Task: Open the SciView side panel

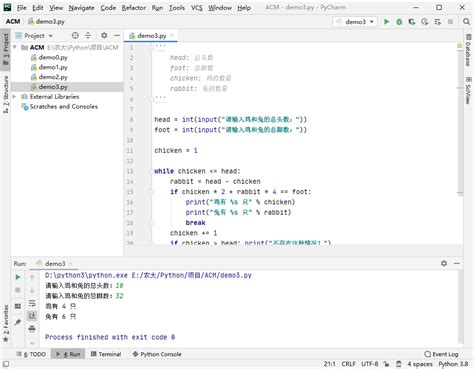Action: click(468, 90)
